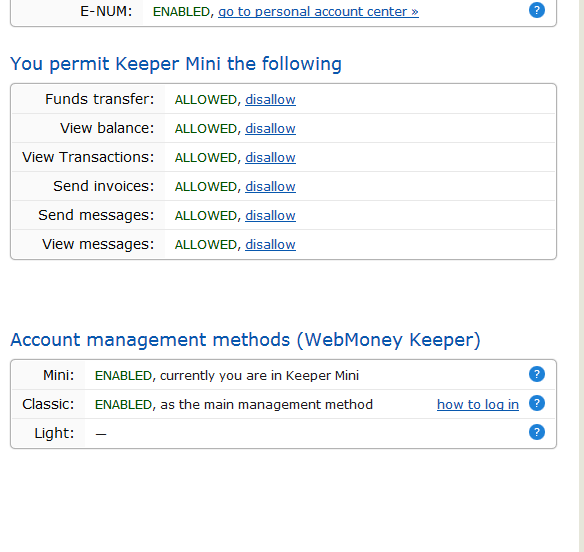Image resolution: width=584 pixels, height=552 pixels.
Task: Follow go to personal account center link
Action: (318, 12)
